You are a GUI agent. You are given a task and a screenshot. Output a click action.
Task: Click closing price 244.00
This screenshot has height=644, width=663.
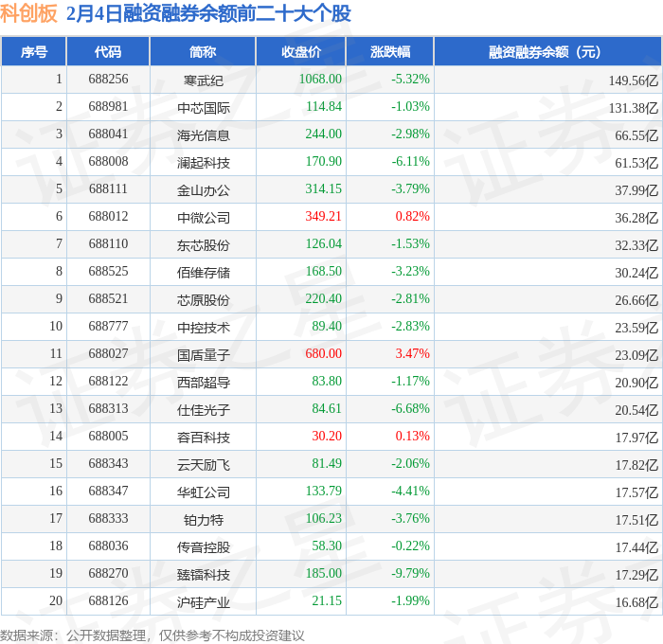tap(324, 134)
